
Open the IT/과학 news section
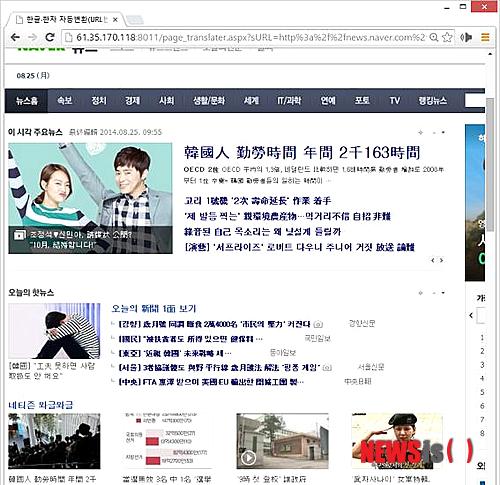(x=289, y=101)
